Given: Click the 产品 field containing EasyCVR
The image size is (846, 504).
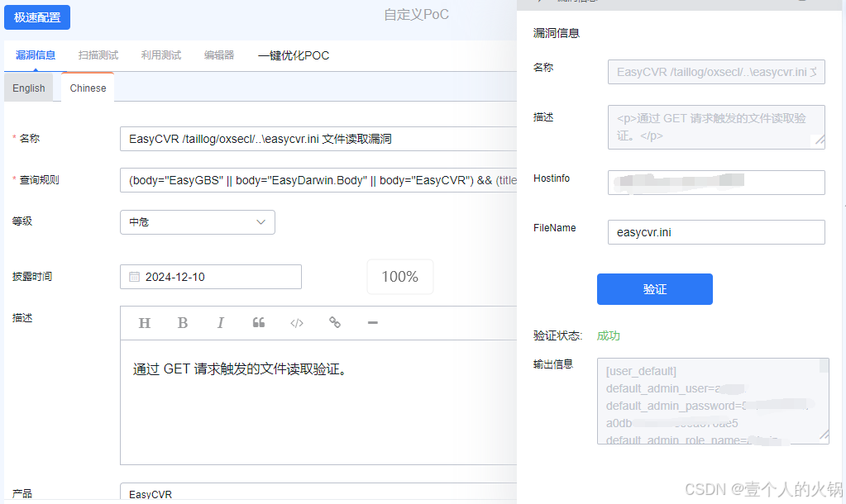Looking at the screenshot, I should coord(318,493).
